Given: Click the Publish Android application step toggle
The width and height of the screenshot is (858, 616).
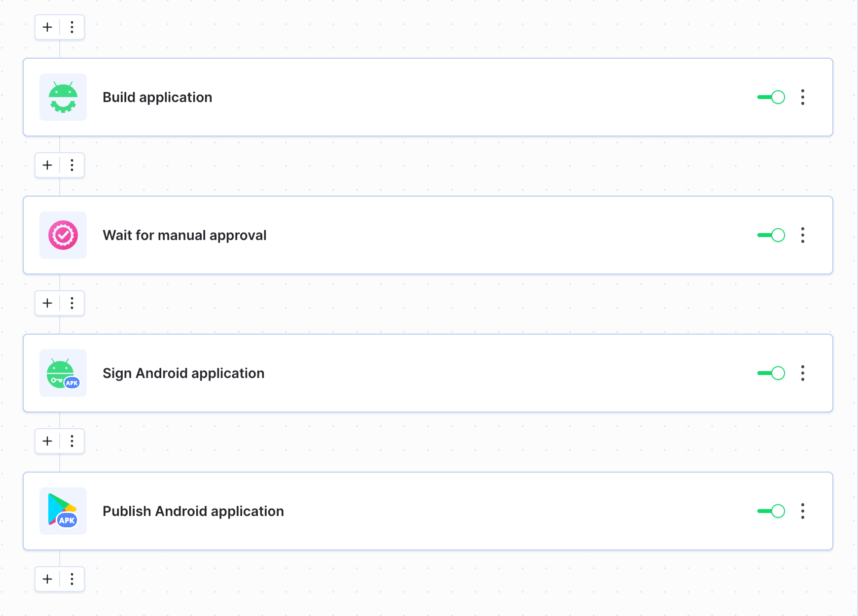Looking at the screenshot, I should [x=771, y=511].
